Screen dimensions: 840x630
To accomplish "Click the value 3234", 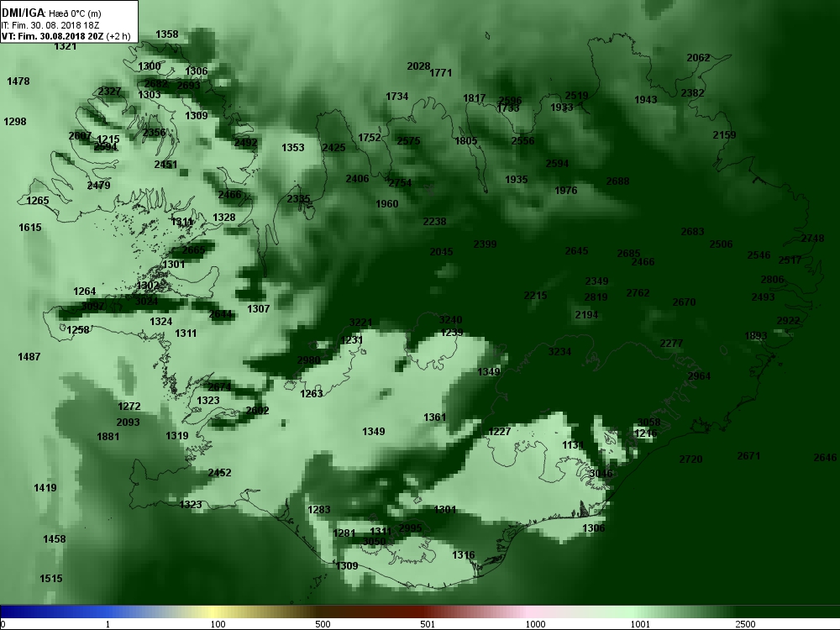I will (559, 351).
